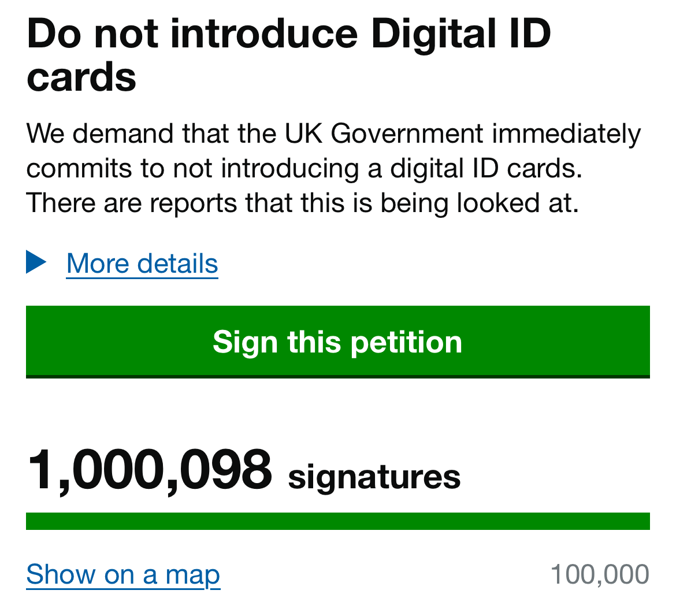Click the word 'cards' in the title
The height and width of the screenshot is (616, 676).
(x=81, y=77)
